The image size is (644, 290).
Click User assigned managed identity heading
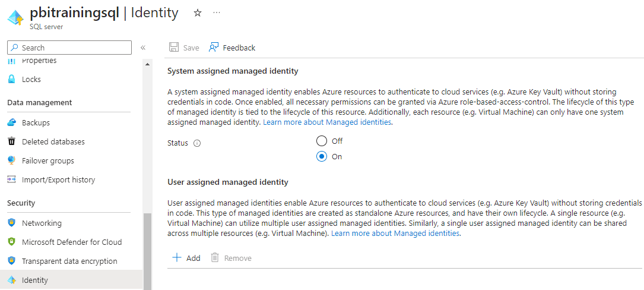pyautogui.click(x=228, y=182)
